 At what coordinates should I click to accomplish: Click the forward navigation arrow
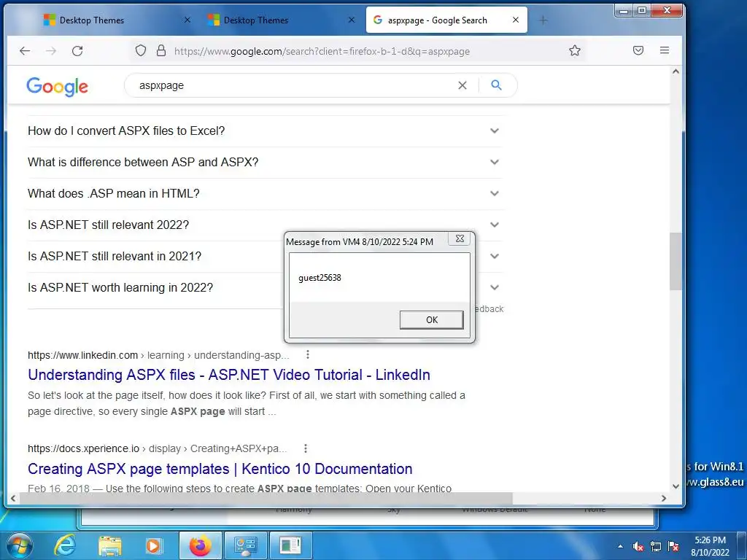point(51,50)
